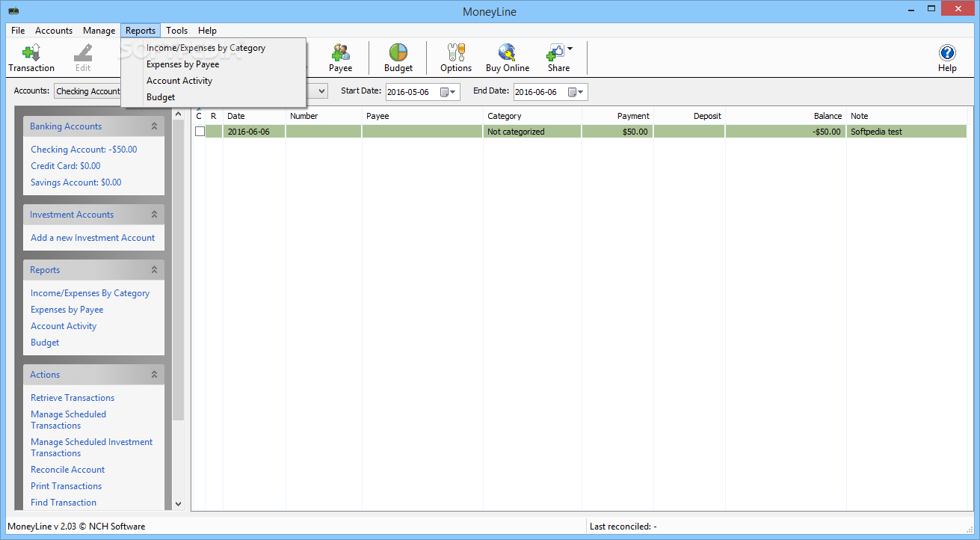Open Budget sidebar link
Image resolution: width=980 pixels, height=540 pixels.
click(x=45, y=343)
